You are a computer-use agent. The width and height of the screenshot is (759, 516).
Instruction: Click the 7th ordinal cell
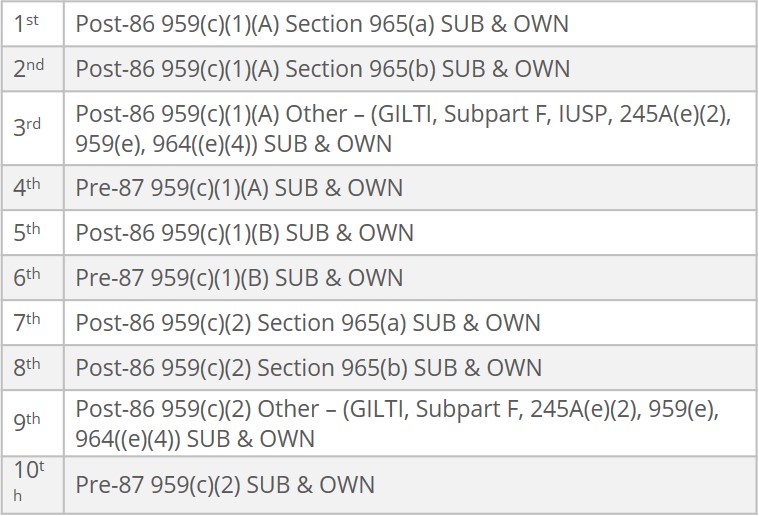tap(28, 323)
